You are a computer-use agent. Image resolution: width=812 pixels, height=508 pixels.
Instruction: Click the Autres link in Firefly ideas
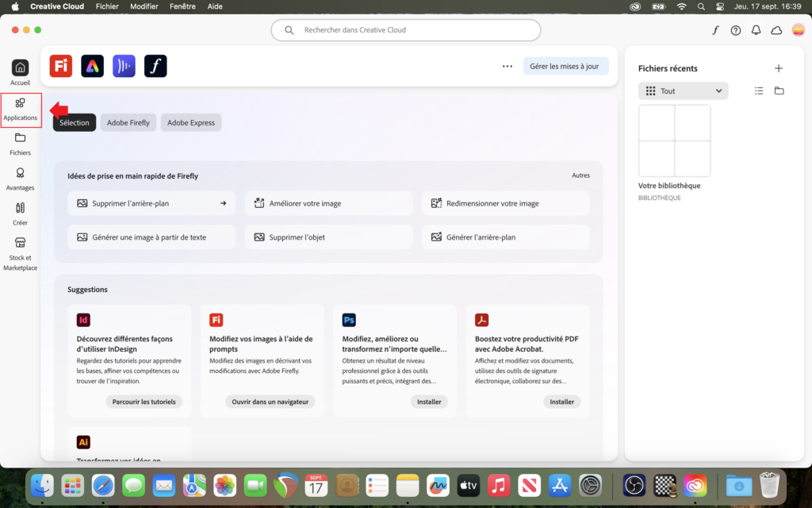click(x=580, y=175)
